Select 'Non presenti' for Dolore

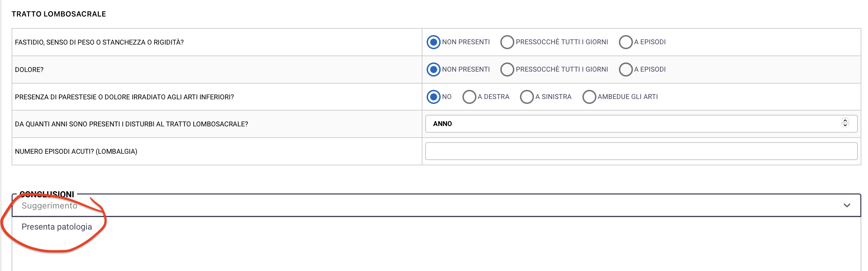(433, 70)
